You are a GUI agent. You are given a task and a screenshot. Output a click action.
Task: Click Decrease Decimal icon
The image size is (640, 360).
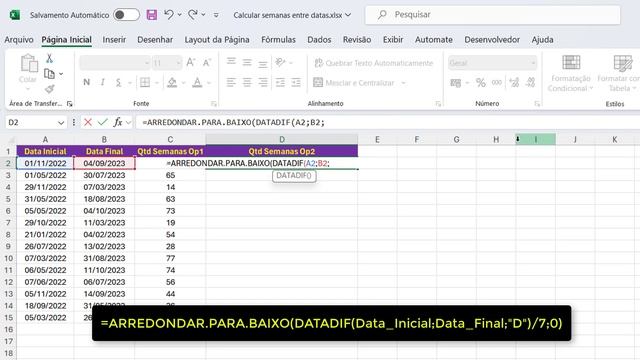(x=530, y=83)
